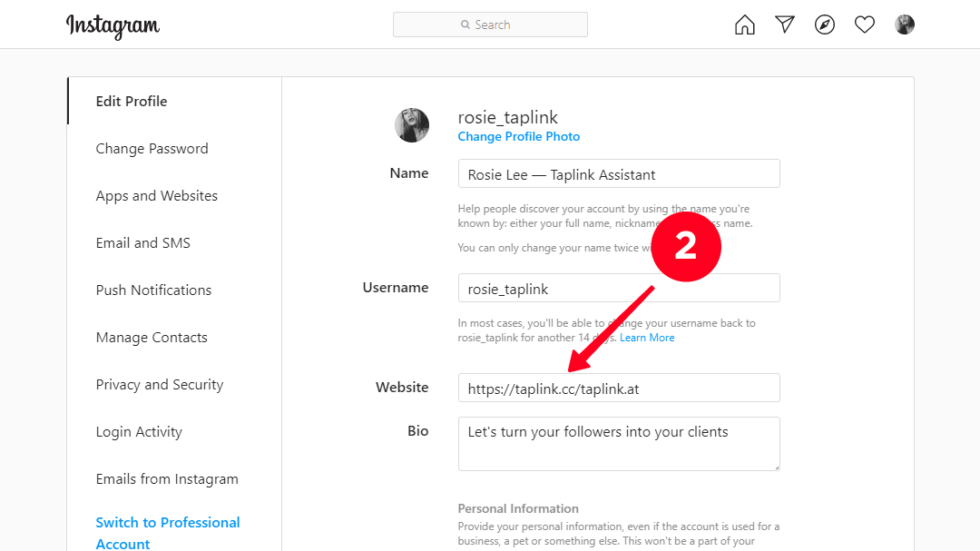Click the rosie_taplink username heading

(507, 118)
